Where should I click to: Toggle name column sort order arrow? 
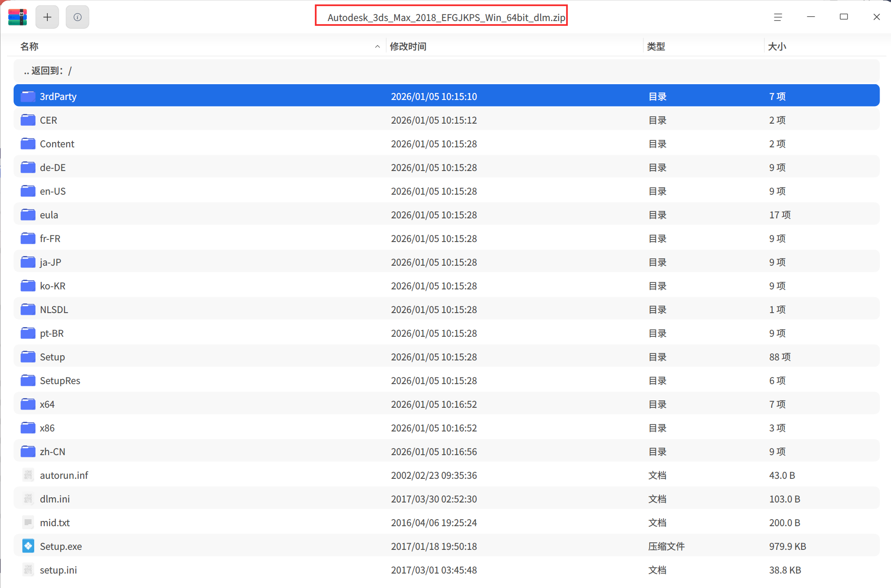tap(377, 46)
